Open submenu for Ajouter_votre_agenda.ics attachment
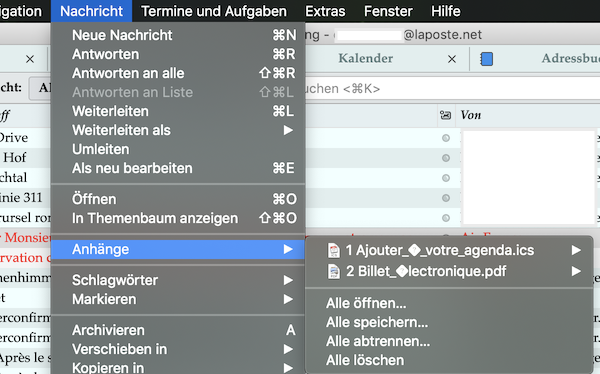600x374 pixels. [x=449, y=250]
